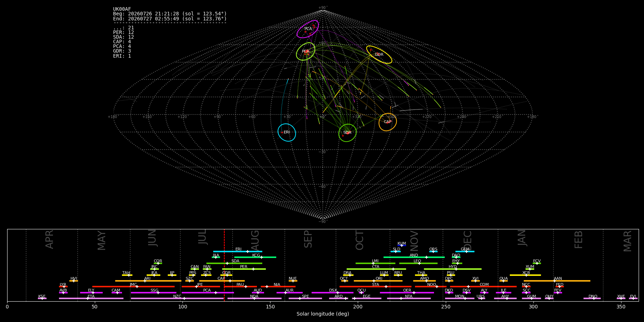Click the DEC month label in timeline
Screen dimensions: 644x322
[468, 240]
